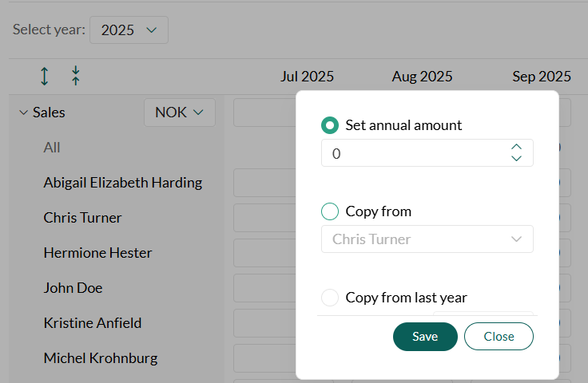Click the collapse all rows icon
Screen dimensions: 588x383
(x=76, y=77)
